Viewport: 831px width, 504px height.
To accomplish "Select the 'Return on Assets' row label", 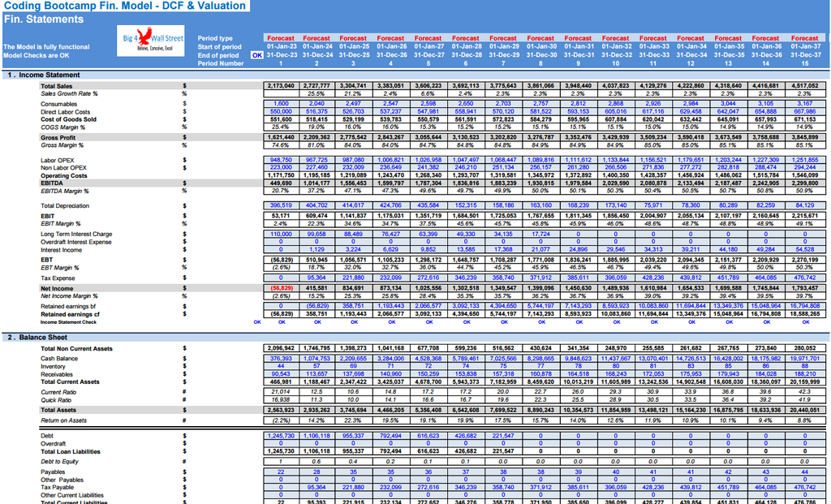I will click(63, 420).
